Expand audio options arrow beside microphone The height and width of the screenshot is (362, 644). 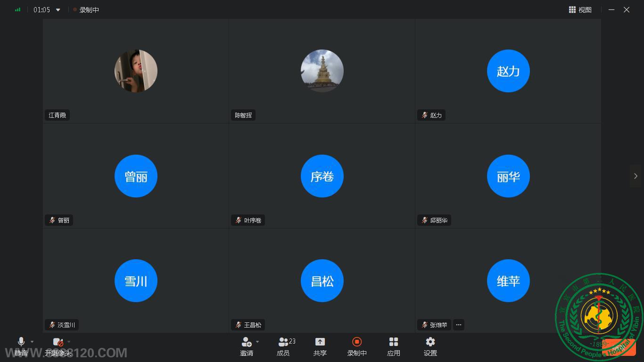coord(32,342)
